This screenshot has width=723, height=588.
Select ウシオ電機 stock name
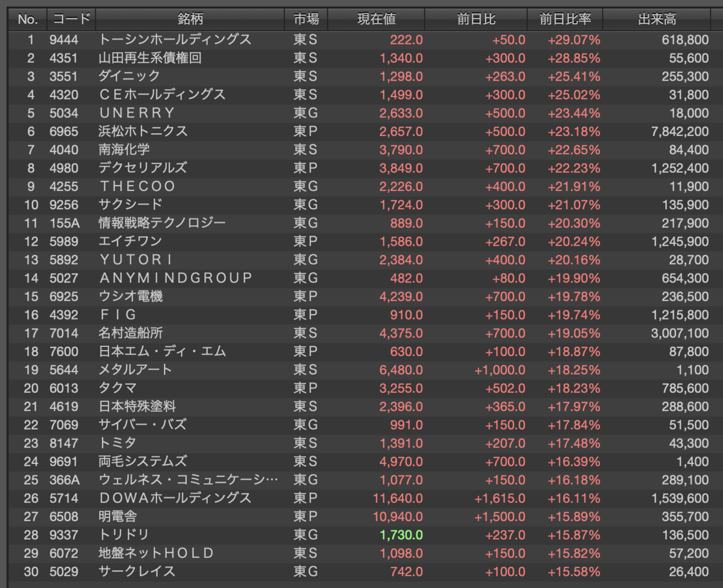tap(131, 296)
